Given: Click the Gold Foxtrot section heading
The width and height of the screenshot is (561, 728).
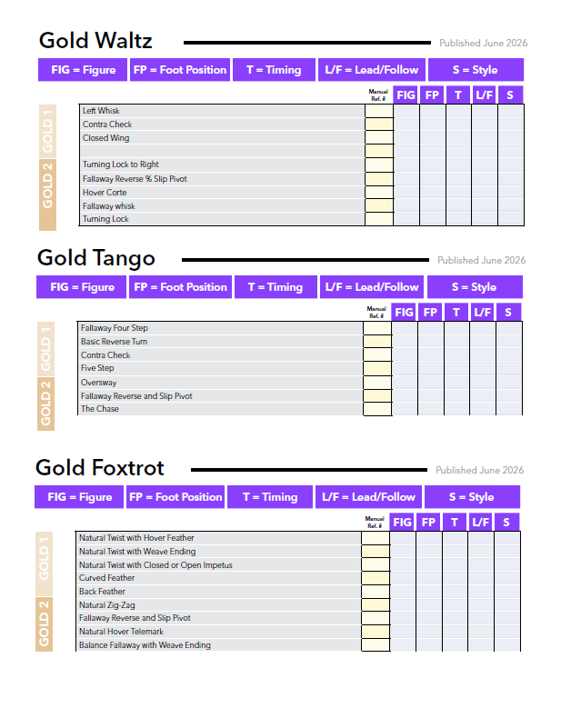Looking at the screenshot, I should coord(100,467).
